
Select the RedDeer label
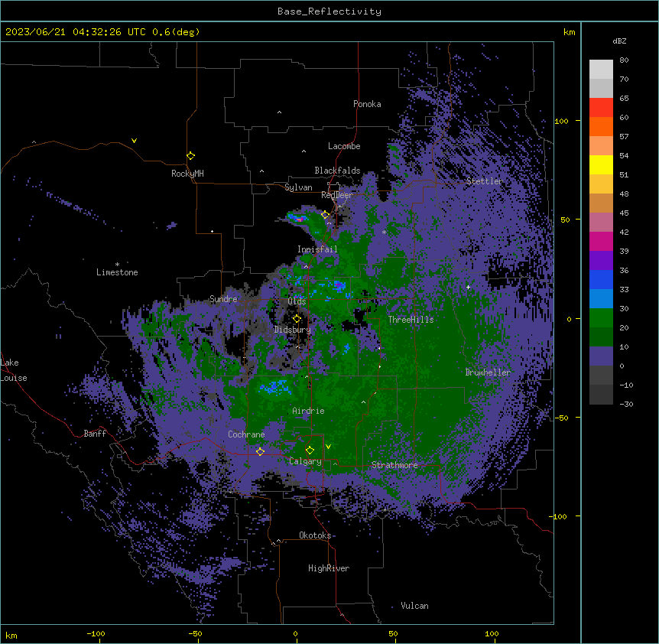(337, 195)
